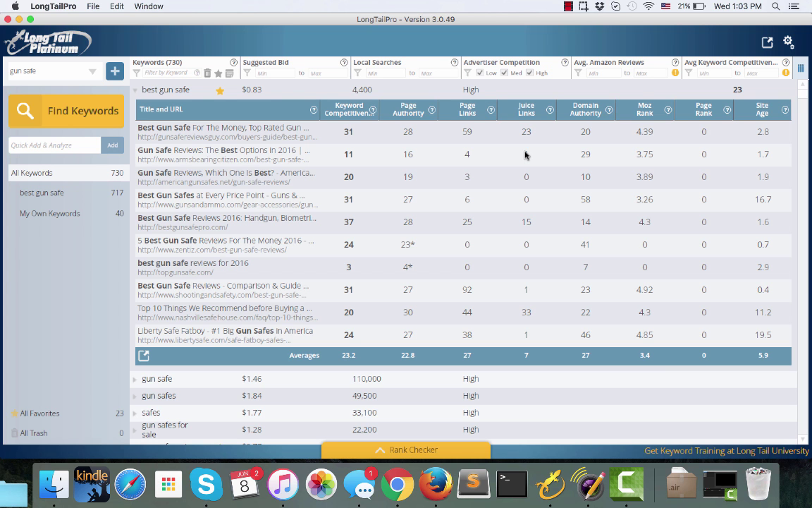Click Page Links column help icon
Screen dimensions: 812x508
[491, 110]
